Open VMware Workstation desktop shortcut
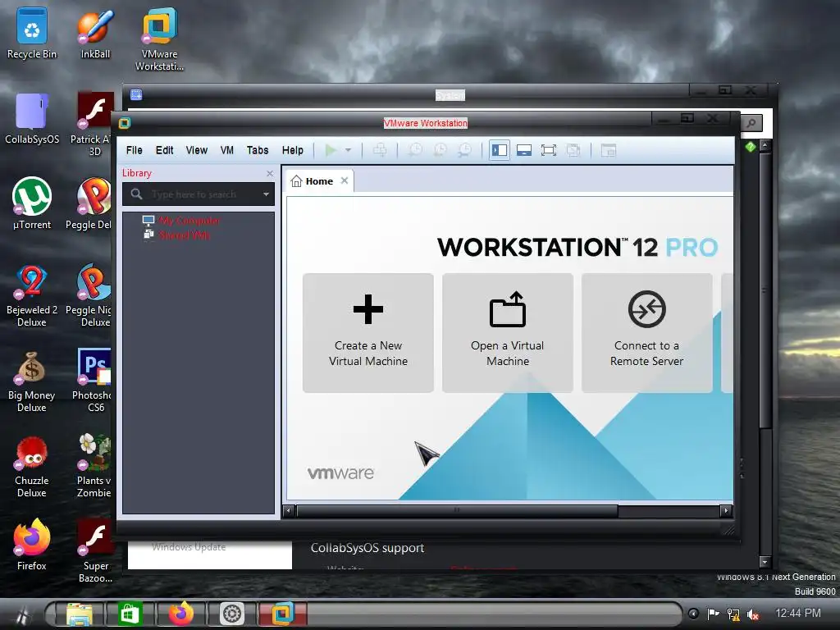The width and height of the screenshot is (840, 630). click(159, 39)
